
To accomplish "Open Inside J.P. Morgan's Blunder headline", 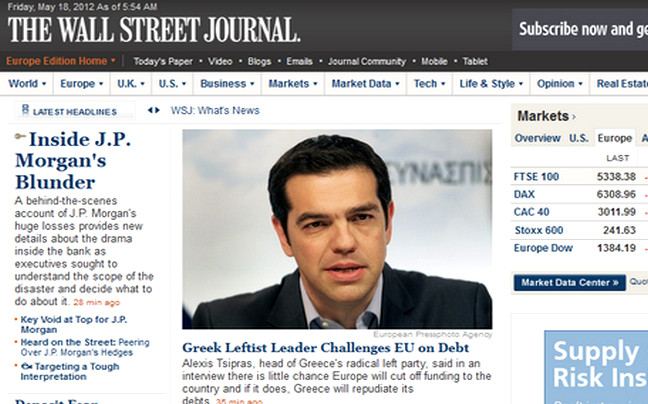I will [73, 160].
